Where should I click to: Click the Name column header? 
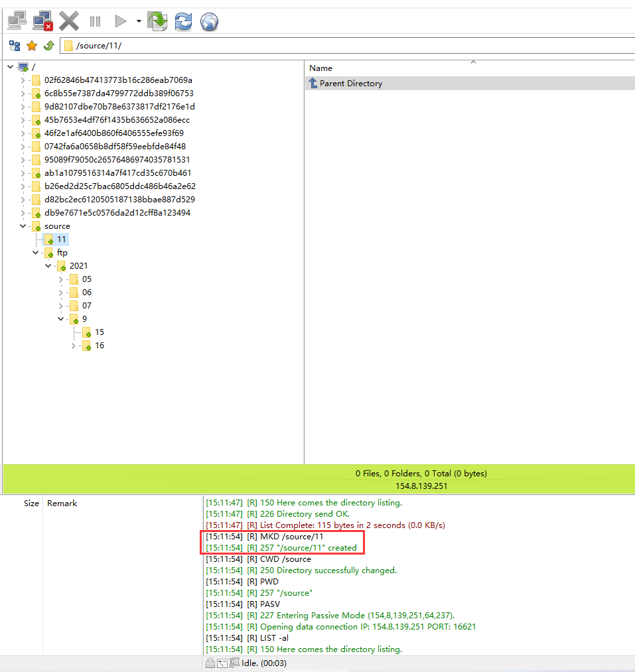pyautogui.click(x=321, y=68)
